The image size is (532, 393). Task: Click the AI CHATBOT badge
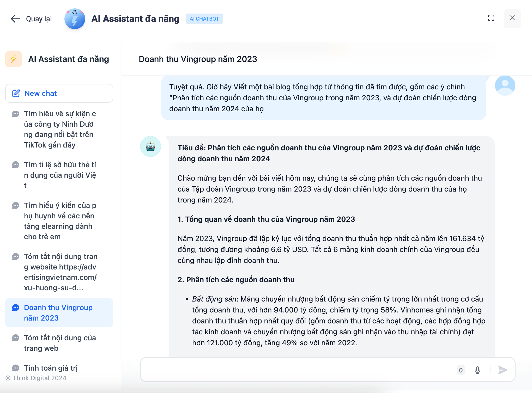tap(204, 19)
